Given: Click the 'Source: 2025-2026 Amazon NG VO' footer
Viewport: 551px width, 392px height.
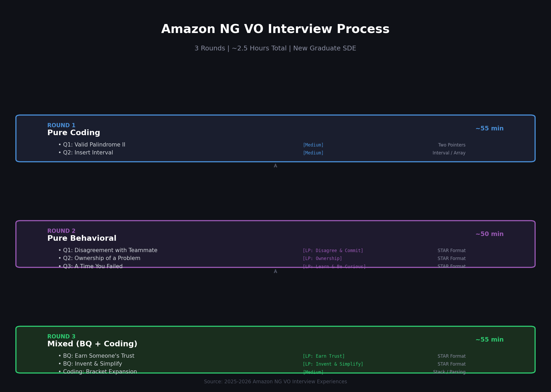Looking at the screenshot, I should tap(275, 382).
